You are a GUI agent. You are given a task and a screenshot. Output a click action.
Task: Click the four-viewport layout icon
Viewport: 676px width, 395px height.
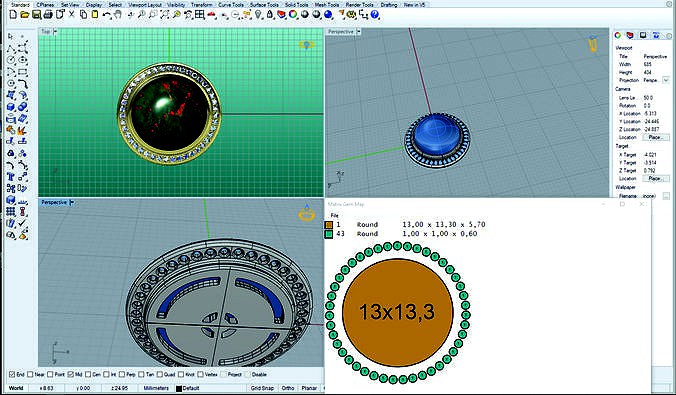click(200, 15)
